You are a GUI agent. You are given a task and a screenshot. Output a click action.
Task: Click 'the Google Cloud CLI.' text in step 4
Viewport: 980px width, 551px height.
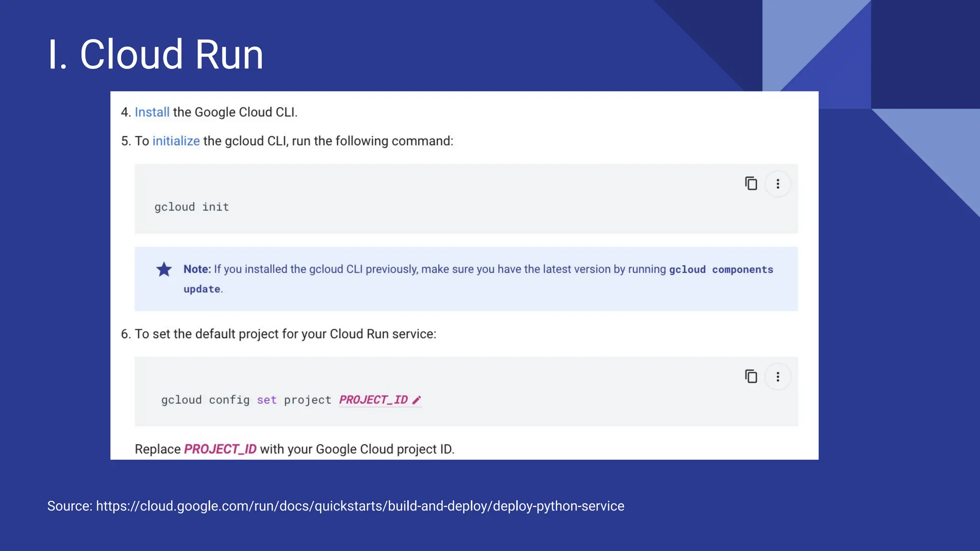235,112
